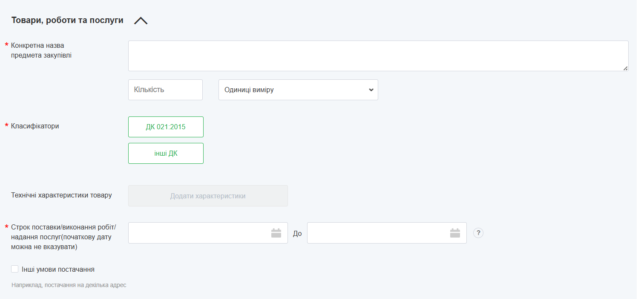
Task: Focus the Кількість quantity field
Action: 165,90
